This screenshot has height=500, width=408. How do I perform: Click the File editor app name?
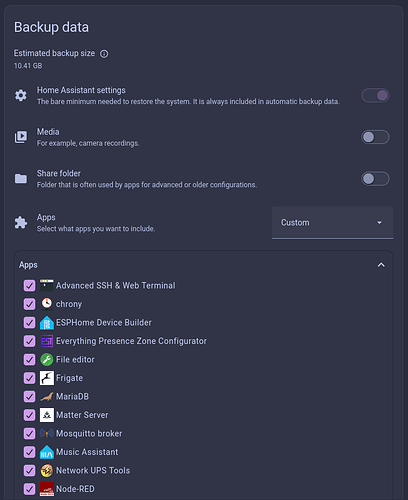[x=75, y=360]
